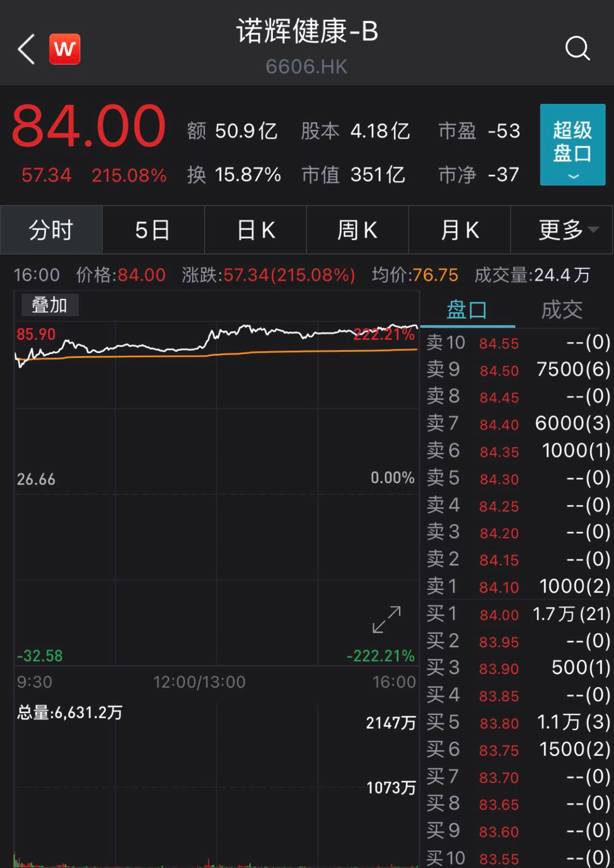614x868 pixels.
Task: Open the red W app icon
Action: point(64,49)
